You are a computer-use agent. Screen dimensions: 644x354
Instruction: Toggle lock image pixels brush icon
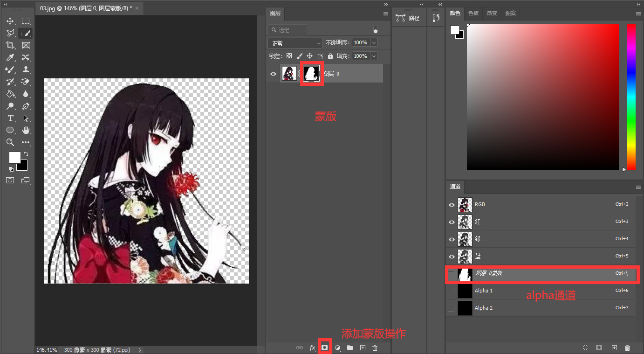pos(300,56)
